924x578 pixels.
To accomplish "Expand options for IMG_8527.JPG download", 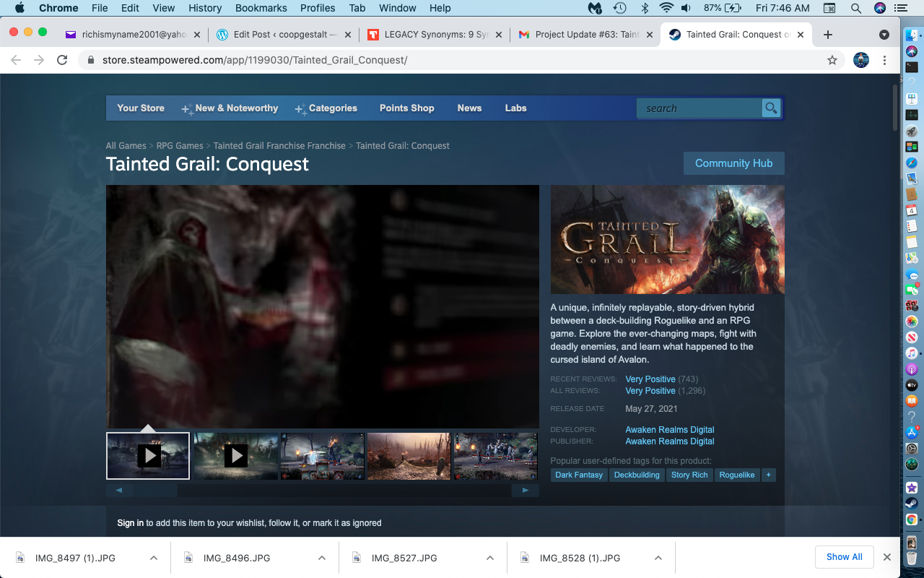I will [x=490, y=558].
